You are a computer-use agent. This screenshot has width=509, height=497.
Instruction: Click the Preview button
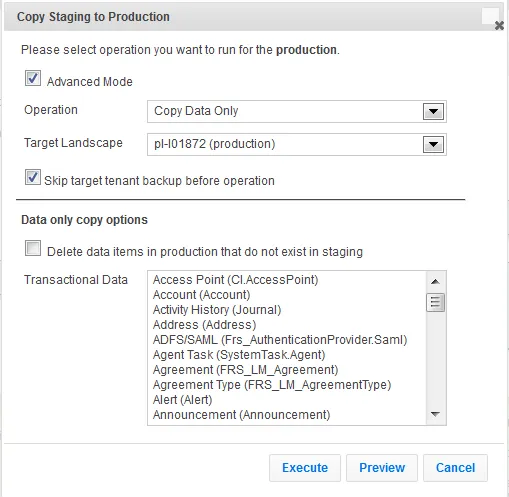pos(382,468)
